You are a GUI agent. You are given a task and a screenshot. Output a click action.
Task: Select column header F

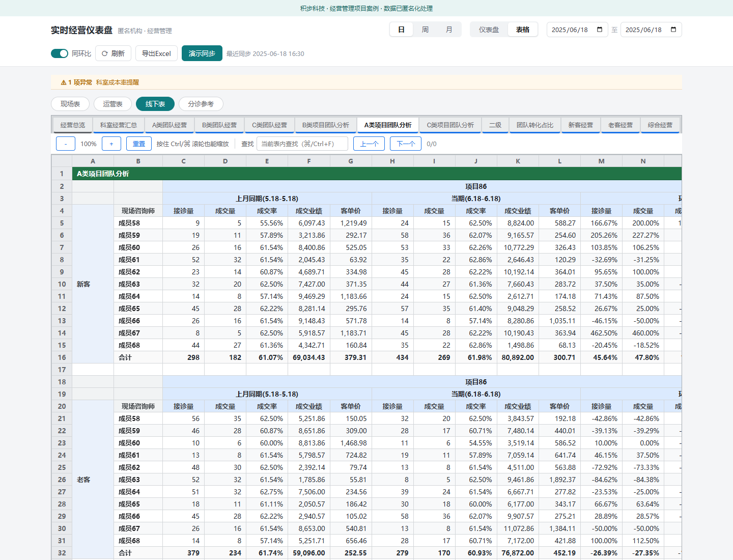pyautogui.click(x=309, y=161)
